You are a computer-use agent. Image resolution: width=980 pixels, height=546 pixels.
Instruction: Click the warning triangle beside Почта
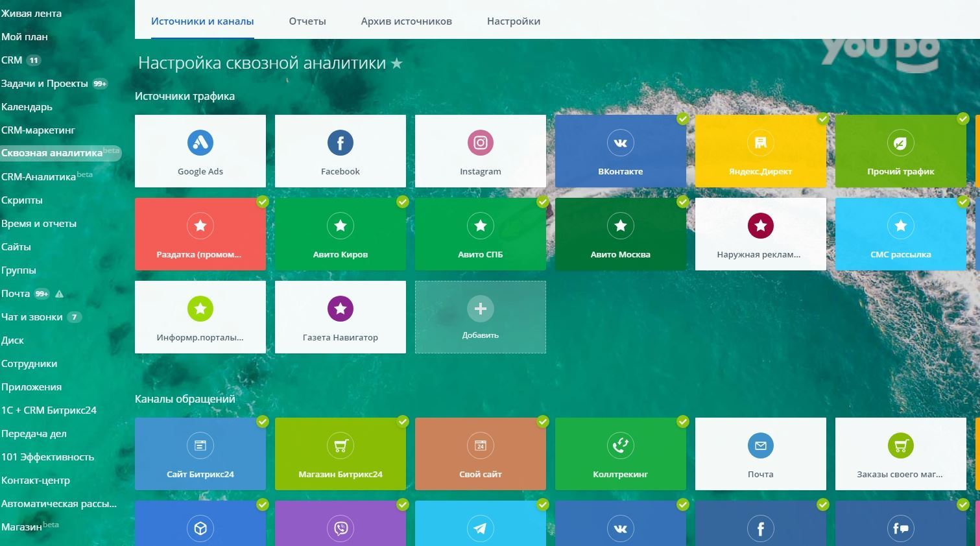click(x=60, y=294)
